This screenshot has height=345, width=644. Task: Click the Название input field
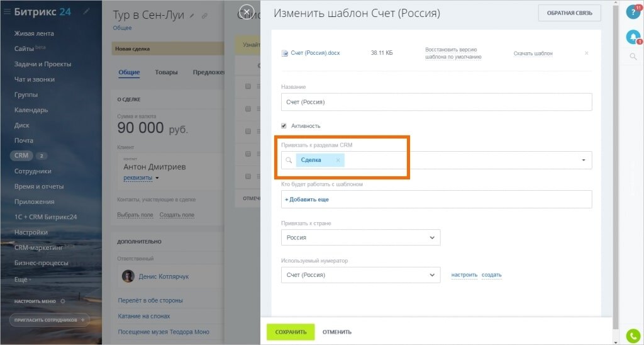436,102
